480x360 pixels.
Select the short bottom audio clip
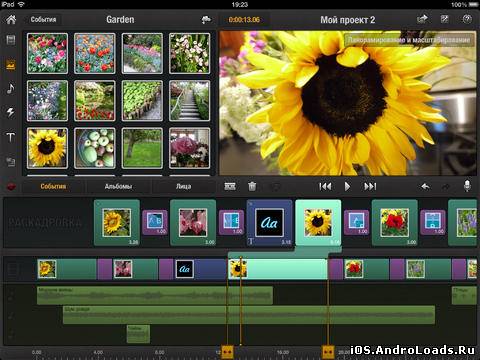pyautogui.click(x=138, y=334)
